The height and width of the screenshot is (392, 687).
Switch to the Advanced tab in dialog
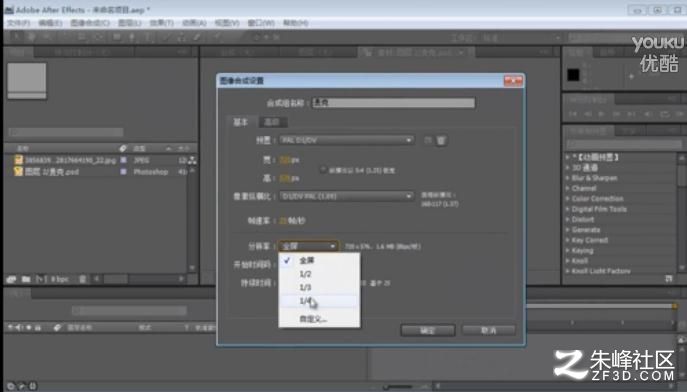[x=272, y=122]
